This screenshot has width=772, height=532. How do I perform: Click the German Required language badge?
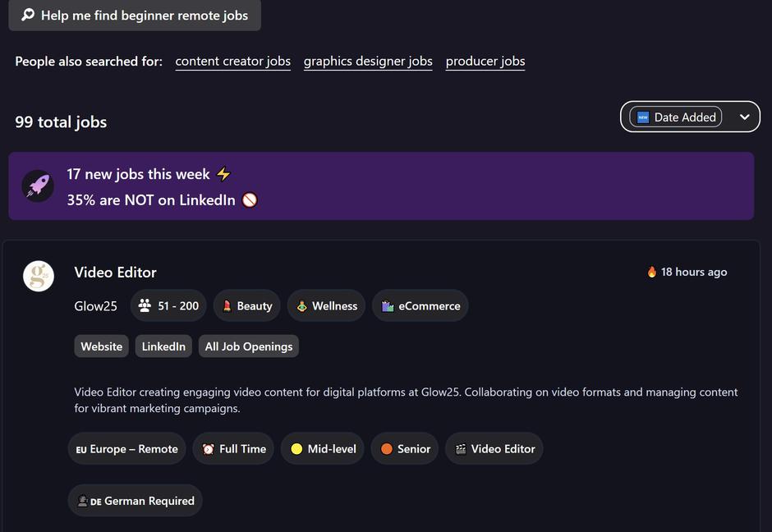135,500
